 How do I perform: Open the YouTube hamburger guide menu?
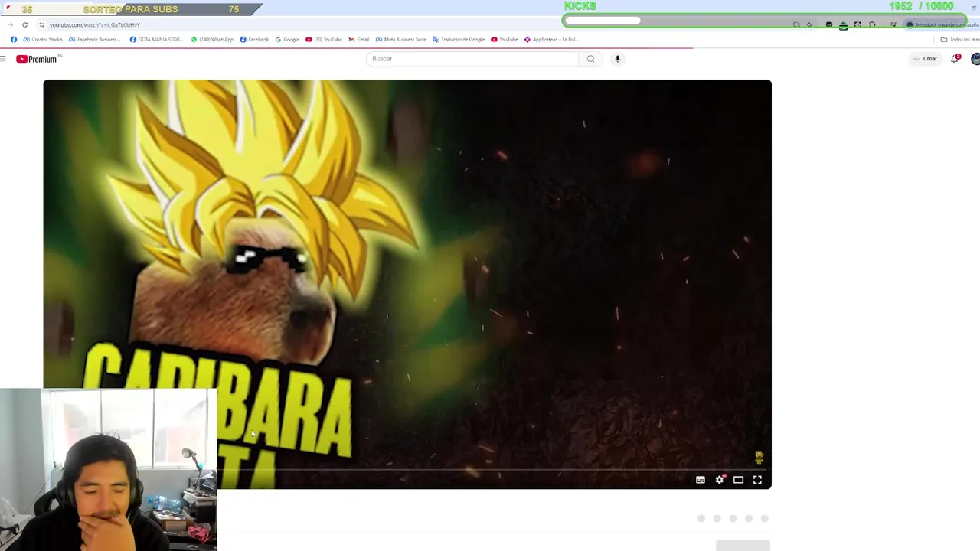3,59
